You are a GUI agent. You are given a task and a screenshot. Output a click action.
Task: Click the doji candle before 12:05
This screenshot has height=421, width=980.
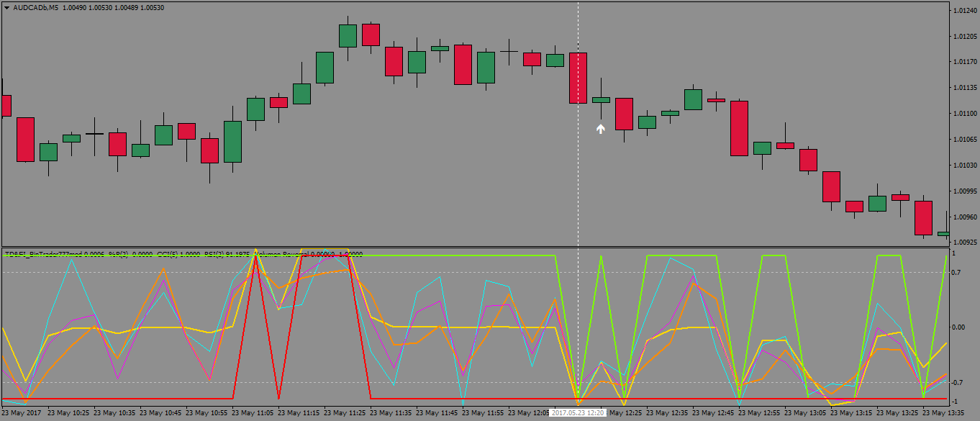(x=509, y=51)
